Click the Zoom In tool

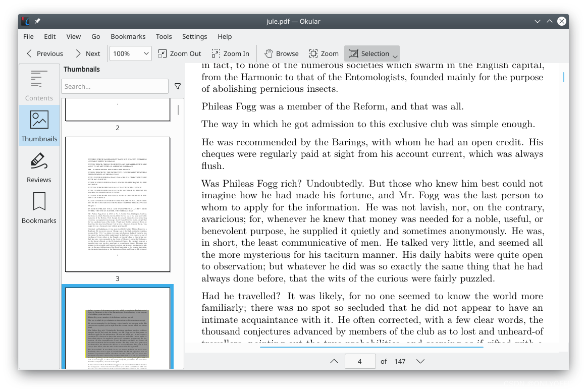[231, 53]
